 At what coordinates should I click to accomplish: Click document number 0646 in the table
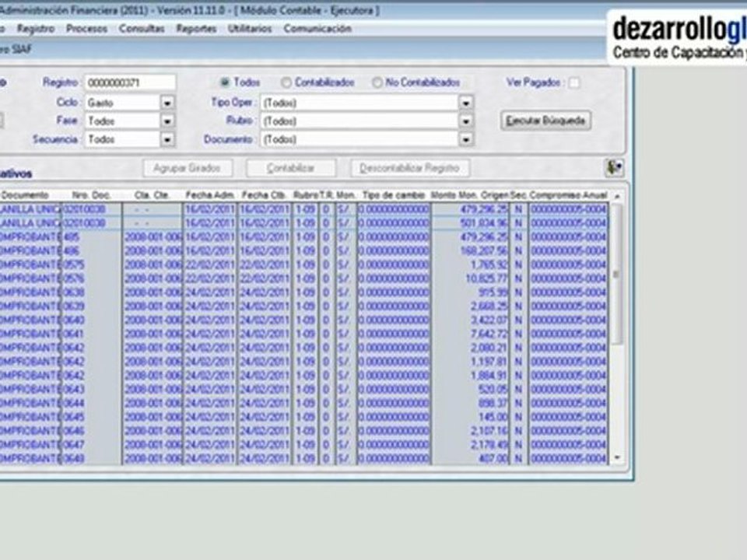92,430
